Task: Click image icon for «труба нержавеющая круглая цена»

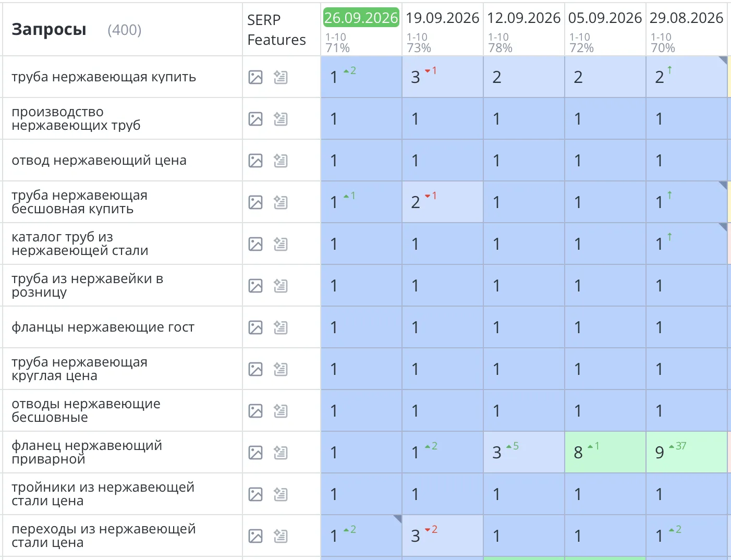Action: point(255,369)
